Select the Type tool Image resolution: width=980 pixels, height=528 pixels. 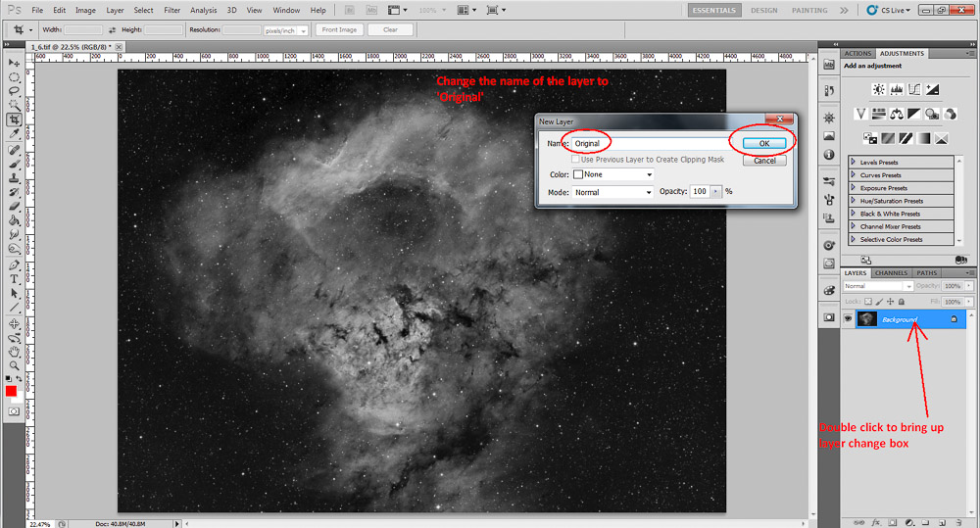click(x=14, y=279)
